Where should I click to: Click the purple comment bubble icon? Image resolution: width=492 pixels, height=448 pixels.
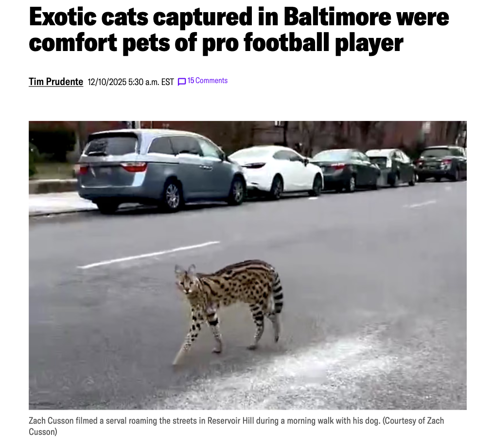pos(182,82)
